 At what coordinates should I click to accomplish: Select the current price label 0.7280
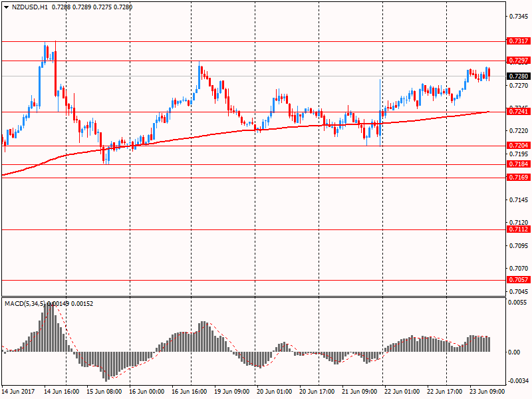coord(519,76)
